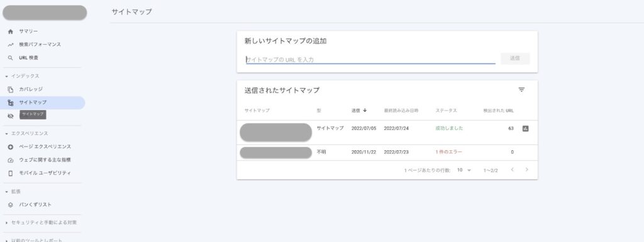Open rows per page dropdown showing 10
The width and height of the screenshot is (644, 242).
click(464, 170)
